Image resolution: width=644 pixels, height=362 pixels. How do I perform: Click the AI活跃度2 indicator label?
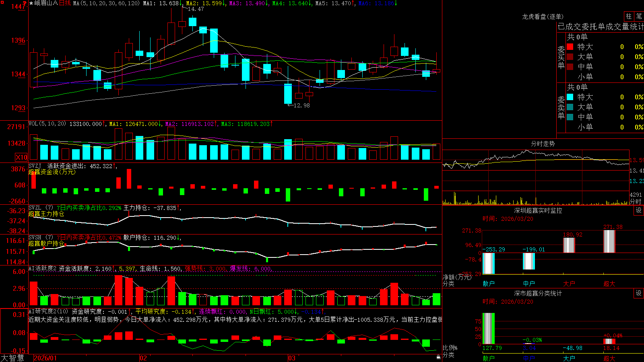click(x=42, y=268)
